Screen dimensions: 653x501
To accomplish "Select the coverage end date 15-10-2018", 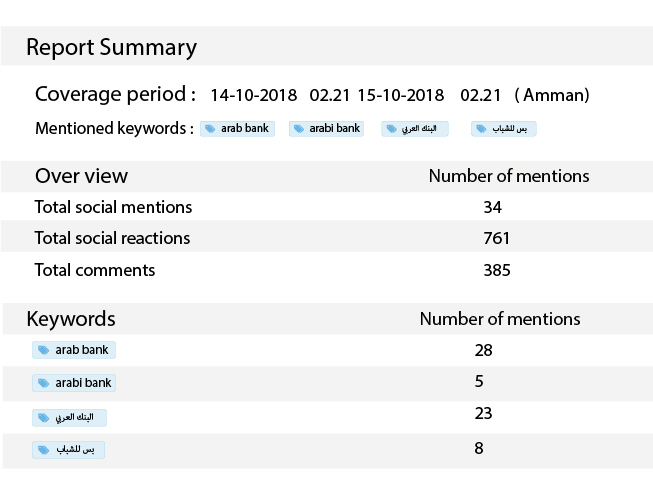I will pos(400,96).
